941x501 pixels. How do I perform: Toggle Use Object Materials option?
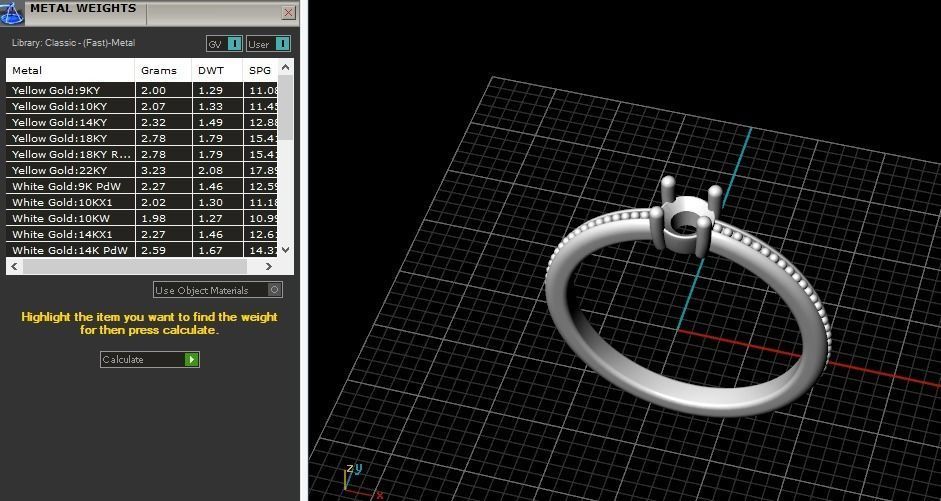tap(218, 290)
